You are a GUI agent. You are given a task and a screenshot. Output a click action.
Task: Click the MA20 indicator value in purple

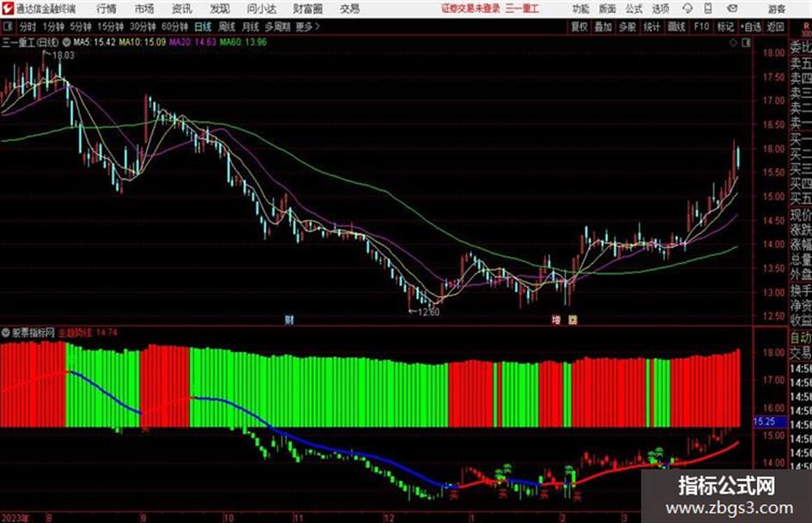point(192,42)
